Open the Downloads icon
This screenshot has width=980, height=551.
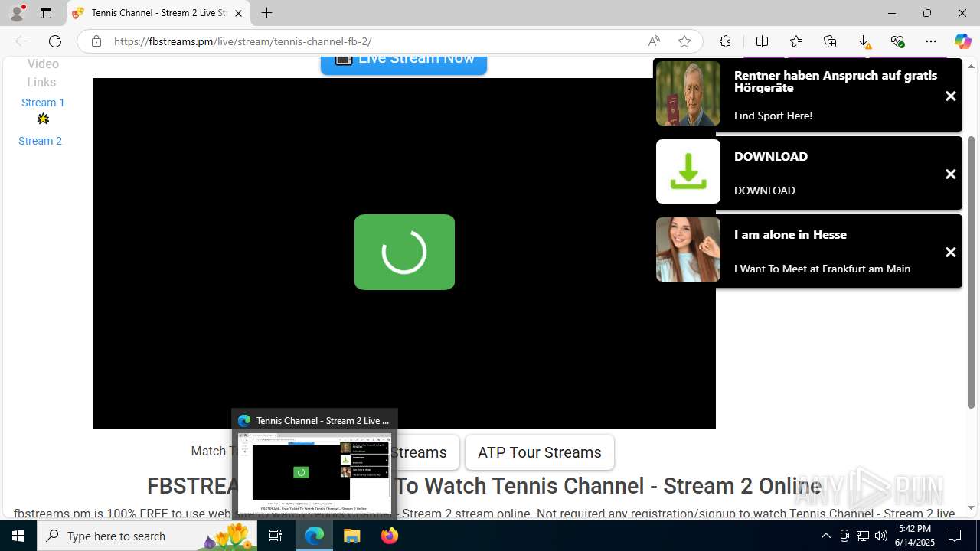864,41
